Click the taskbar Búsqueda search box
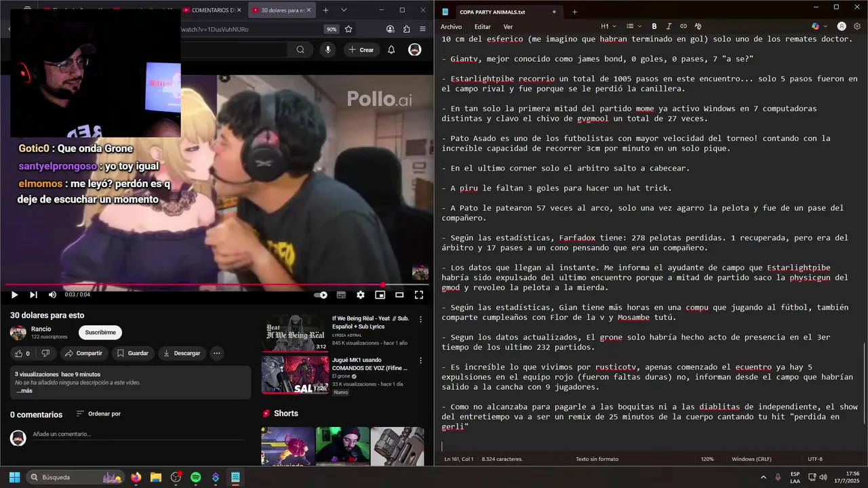This screenshot has height=488, width=868. coord(76,477)
